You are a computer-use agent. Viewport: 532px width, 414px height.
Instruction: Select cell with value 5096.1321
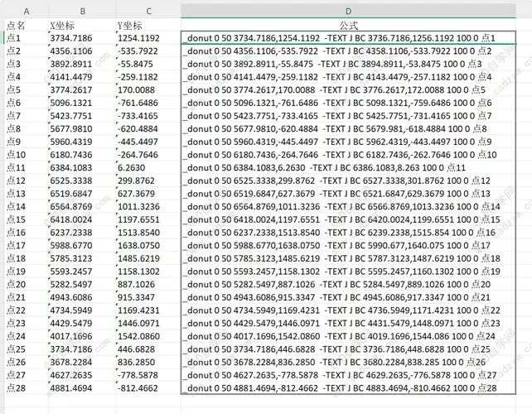82,103
